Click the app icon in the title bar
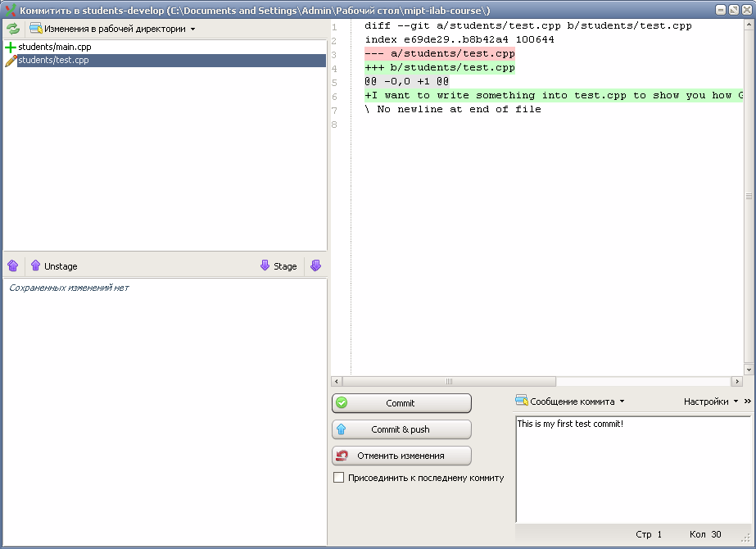This screenshot has height=549, width=756. tap(11, 10)
